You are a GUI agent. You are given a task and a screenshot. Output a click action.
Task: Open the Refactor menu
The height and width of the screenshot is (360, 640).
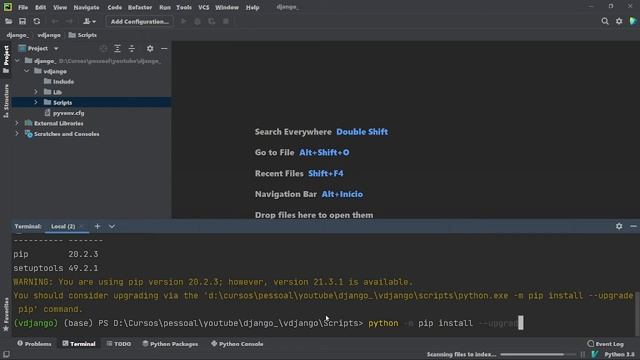(x=140, y=7)
